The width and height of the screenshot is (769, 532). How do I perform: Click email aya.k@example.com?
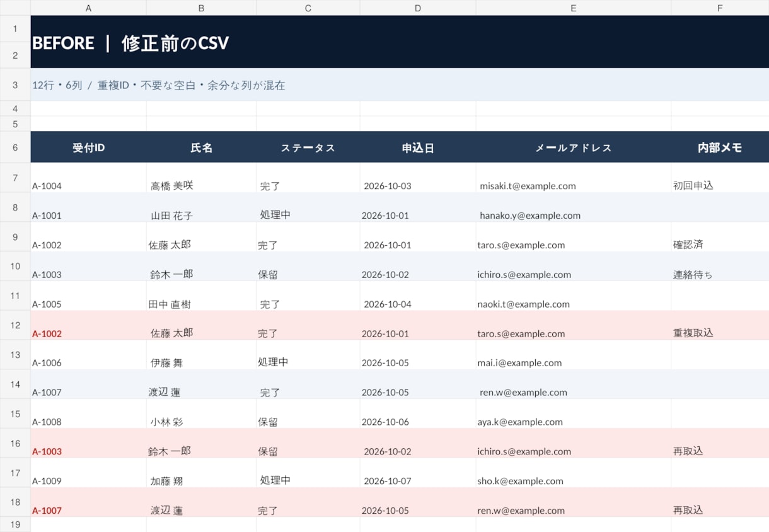coord(520,422)
